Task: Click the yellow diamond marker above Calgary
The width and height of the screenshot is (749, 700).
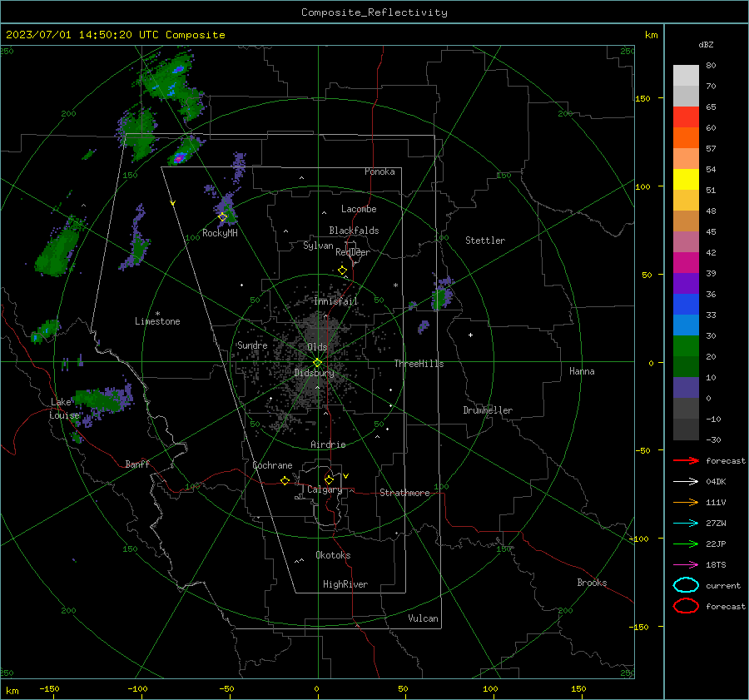Action: [329, 479]
